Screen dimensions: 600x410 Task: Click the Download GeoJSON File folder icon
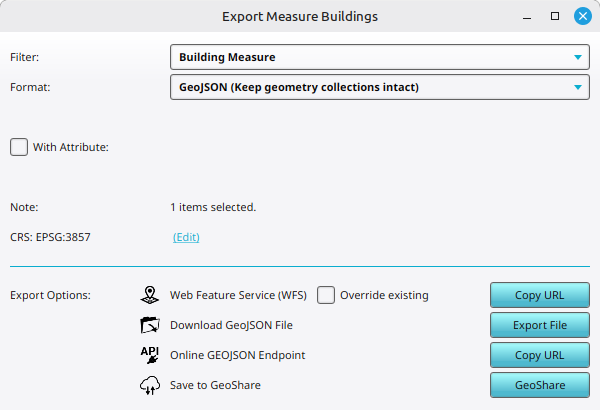click(150, 325)
